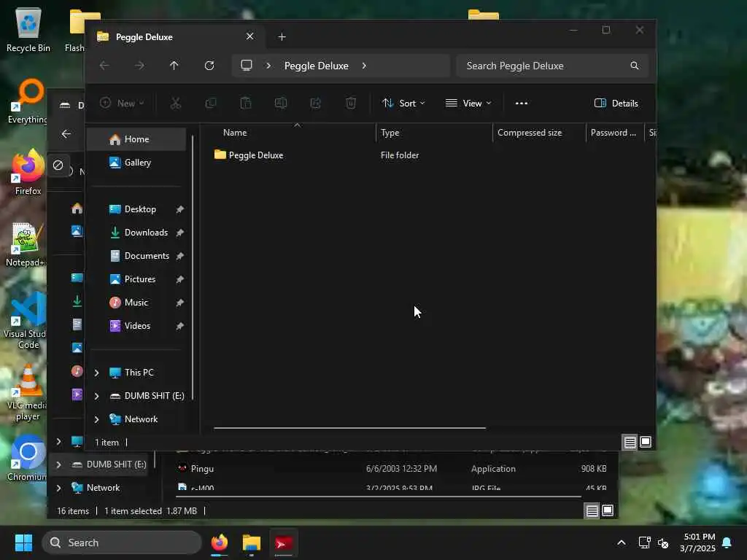
Task: Open the See more three-dots menu
Action: (521, 103)
